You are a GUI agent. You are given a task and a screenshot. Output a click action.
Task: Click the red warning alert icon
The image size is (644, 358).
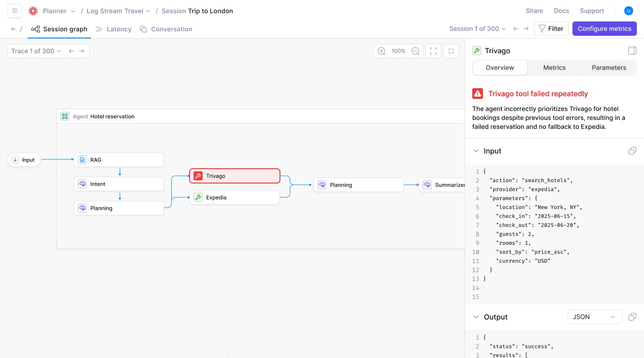pyautogui.click(x=478, y=94)
